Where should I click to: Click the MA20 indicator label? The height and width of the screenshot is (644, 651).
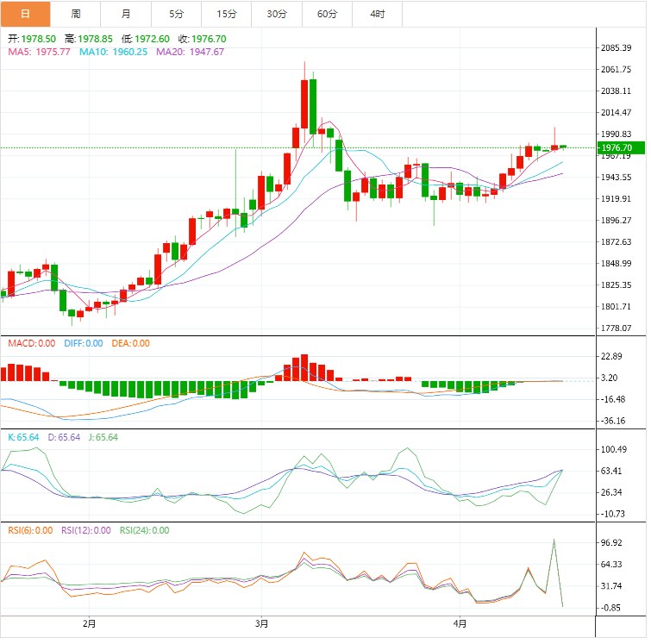190,52
